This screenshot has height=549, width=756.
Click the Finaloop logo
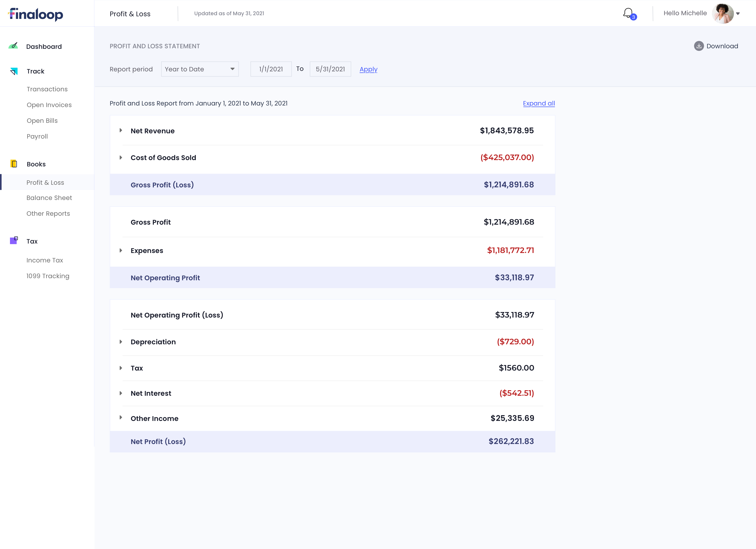pos(36,14)
